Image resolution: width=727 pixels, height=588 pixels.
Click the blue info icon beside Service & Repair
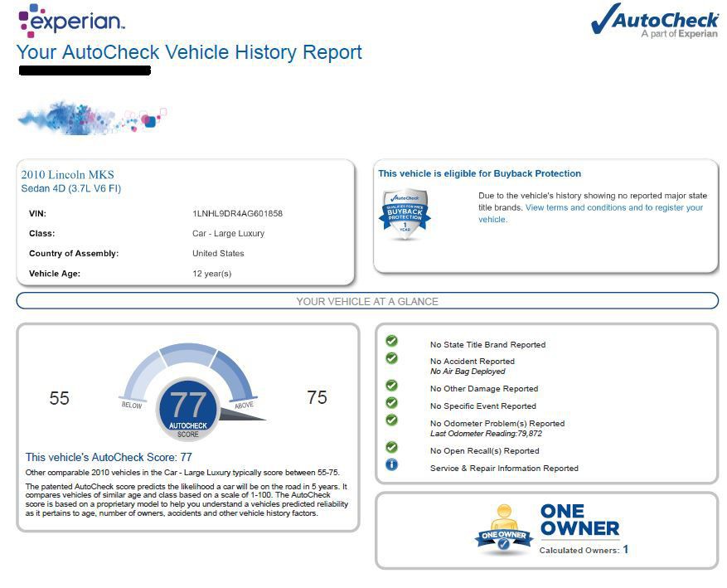coord(391,465)
